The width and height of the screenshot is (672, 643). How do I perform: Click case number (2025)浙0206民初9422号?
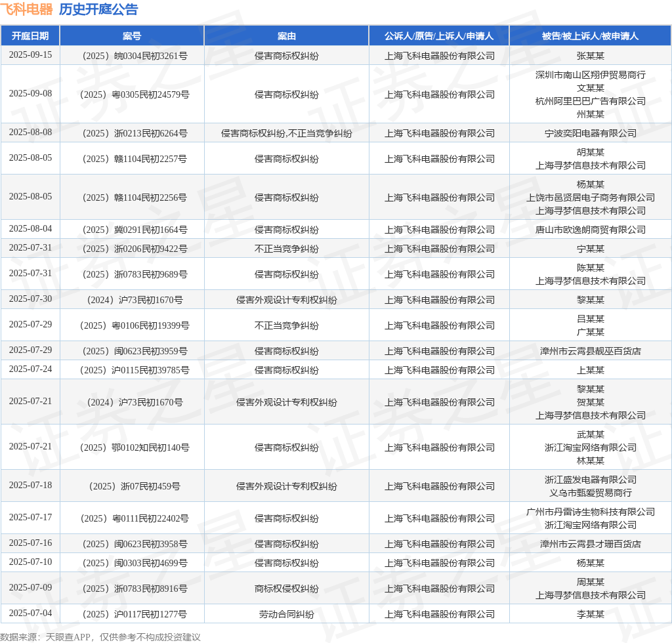point(135,249)
